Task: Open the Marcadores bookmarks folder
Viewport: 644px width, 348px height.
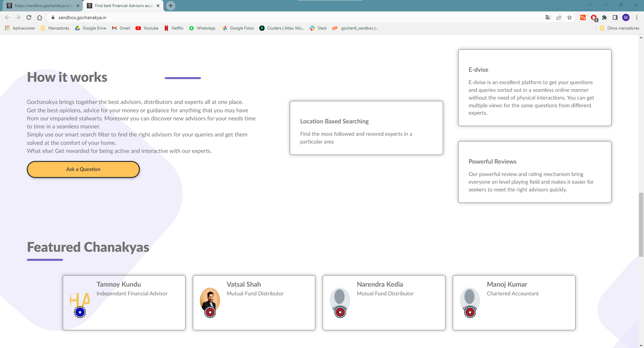Action: (x=55, y=28)
